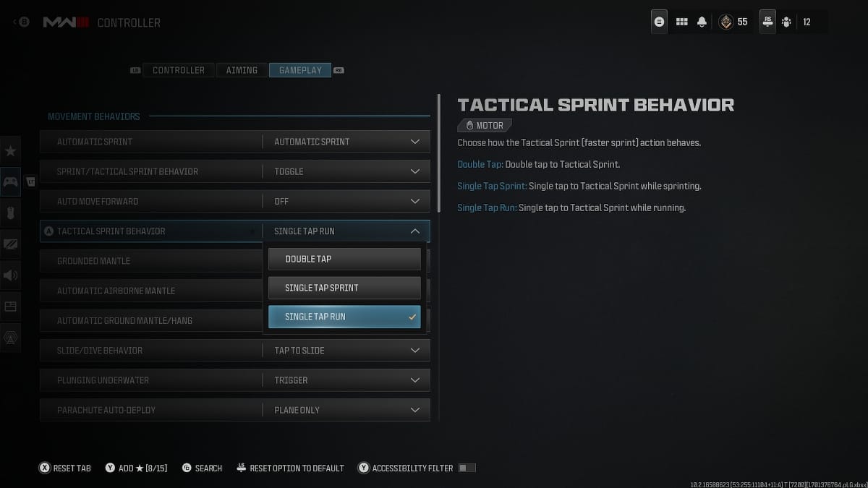868x488 pixels.
Task: Open the notifications bell icon
Action: point(702,22)
